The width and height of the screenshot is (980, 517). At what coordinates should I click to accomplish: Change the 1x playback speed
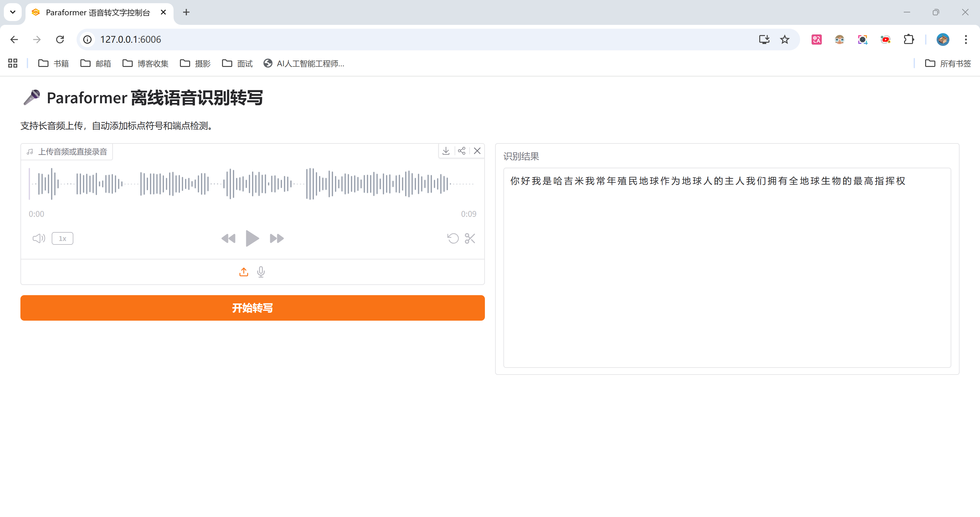[63, 238]
